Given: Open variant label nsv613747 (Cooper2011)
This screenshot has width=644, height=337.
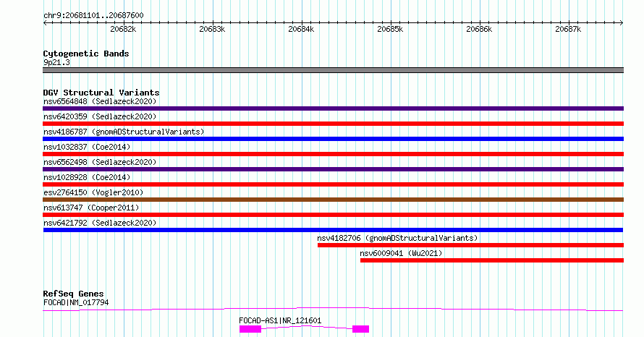Looking at the screenshot, I should tap(91, 208).
